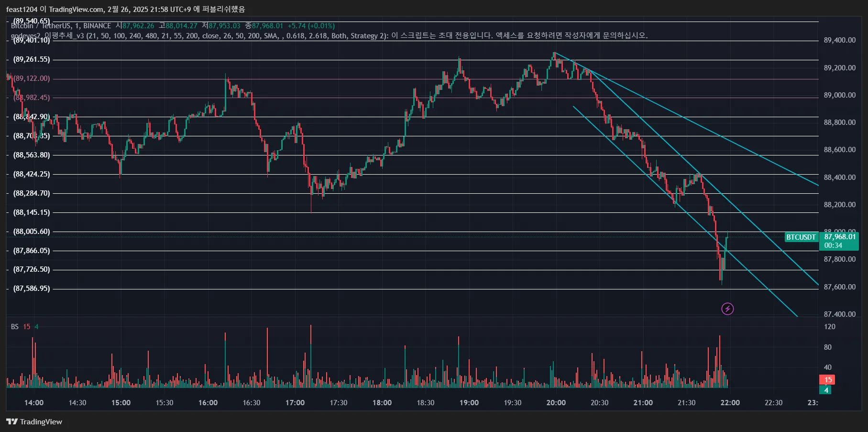Viewport: 868px width, 432px height.
Task: Click the red volume value 15 in legend
Action: [x=27, y=327]
